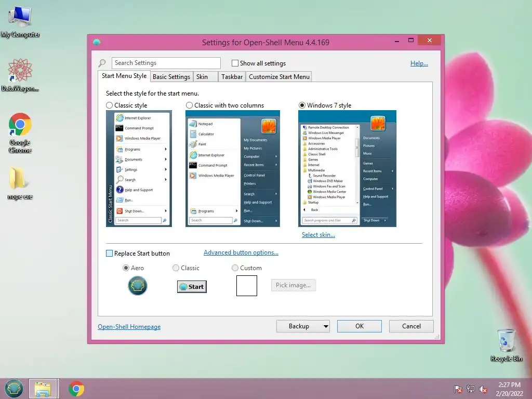Viewport: 532px width, 399px height.
Task: Switch to the Start Menu Style tab
Action: pyautogui.click(x=124, y=76)
